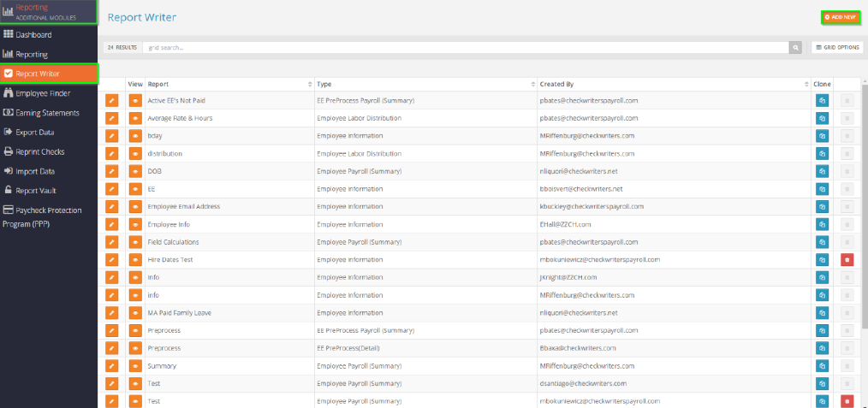Clone the Summary report
The image size is (868, 408).
(822, 366)
